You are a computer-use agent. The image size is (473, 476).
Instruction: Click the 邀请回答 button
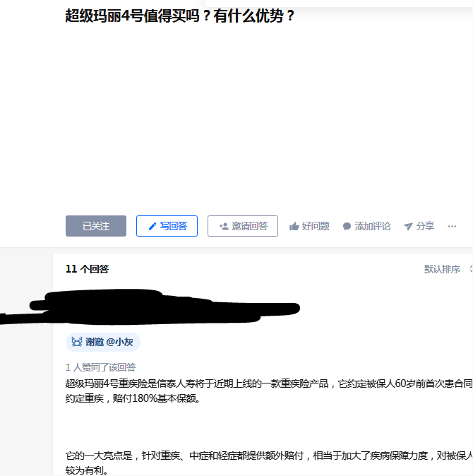click(x=243, y=226)
